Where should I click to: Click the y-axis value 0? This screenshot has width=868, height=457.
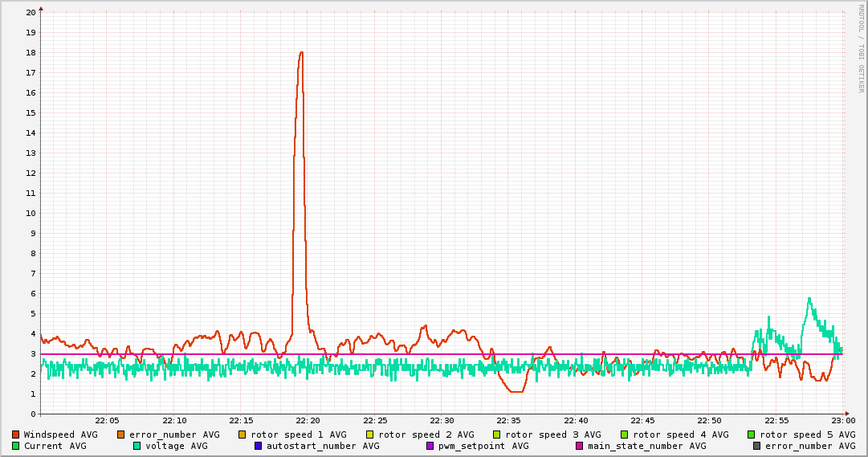(33, 414)
